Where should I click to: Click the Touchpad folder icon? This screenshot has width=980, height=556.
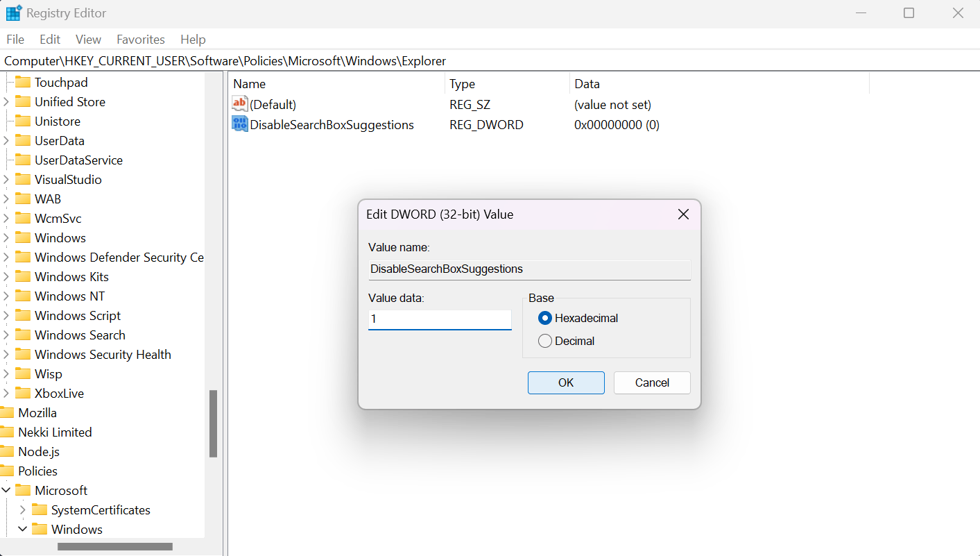click(x=23, y=82)
